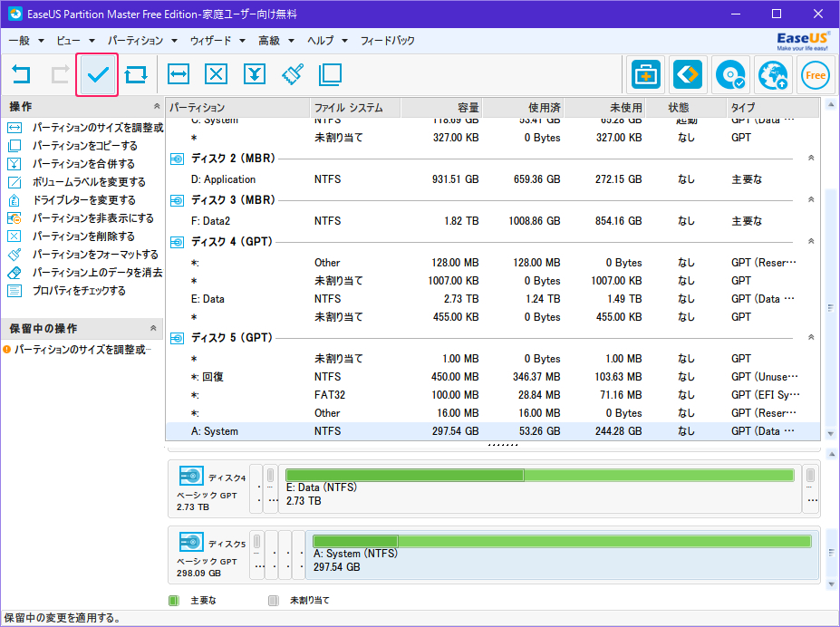Select the 1.00 MB 未割り当て row
840x627 pixels.
point(492,359)
